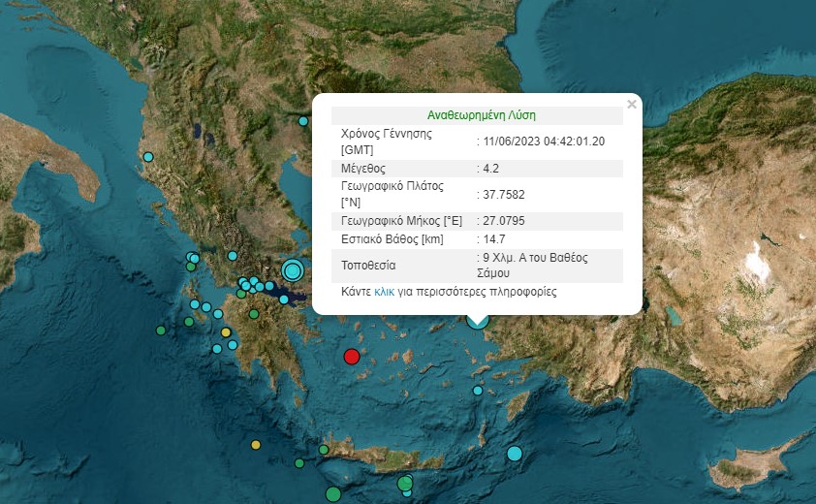The height and width of the screenshot is (504, 816).
Task: Click the cyan marker on the Albanian coast
Action: coord(148,157)
